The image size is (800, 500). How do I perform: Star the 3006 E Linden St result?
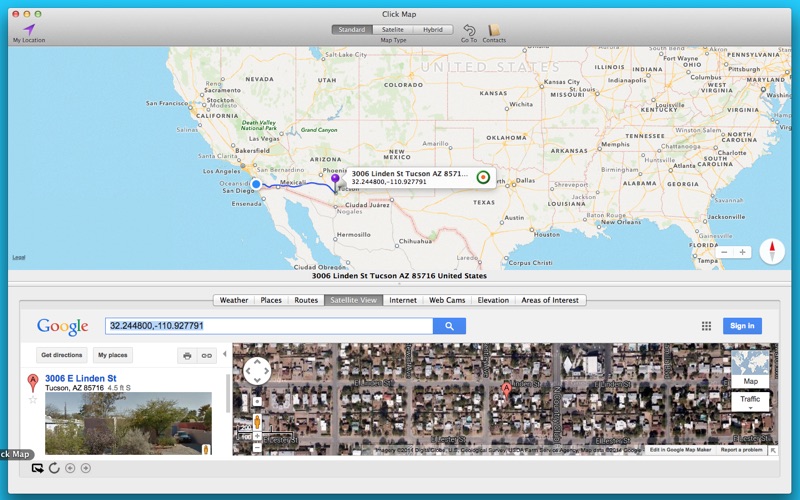tap(33, 399)
